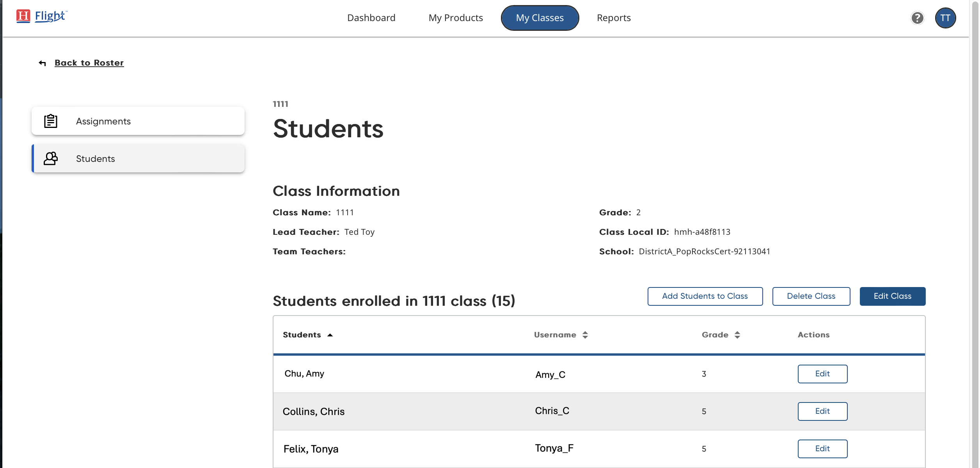
Task: Switch to the Dashboard tab
Action: pyautogui.click(x=371, y=18)
